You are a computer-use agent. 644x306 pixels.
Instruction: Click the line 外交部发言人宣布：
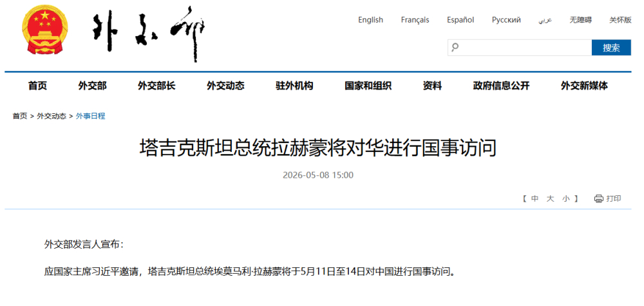click(84, 245)
